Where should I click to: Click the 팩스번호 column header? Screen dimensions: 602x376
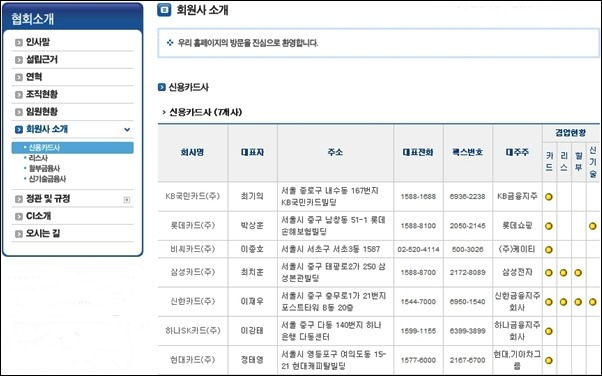point(468,152)
